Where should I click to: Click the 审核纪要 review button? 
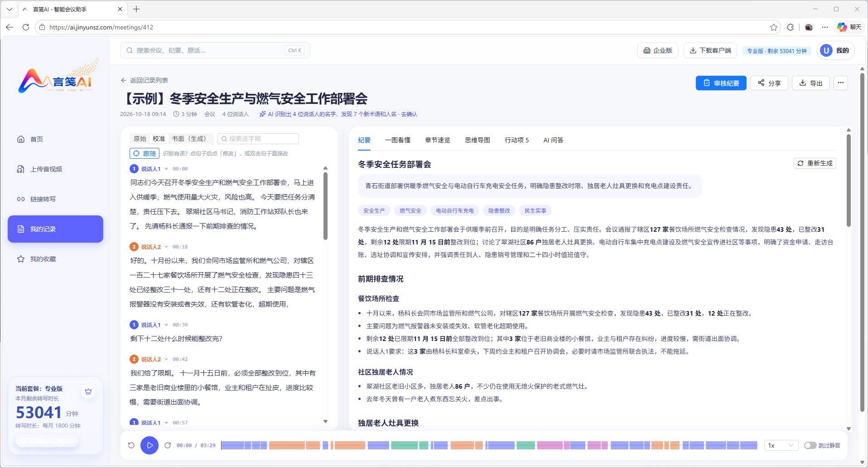click(721, 83)
